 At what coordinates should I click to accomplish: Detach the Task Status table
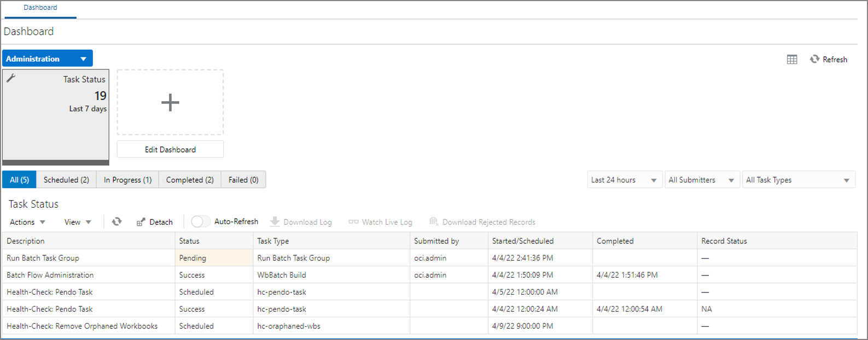pos(154,222)
